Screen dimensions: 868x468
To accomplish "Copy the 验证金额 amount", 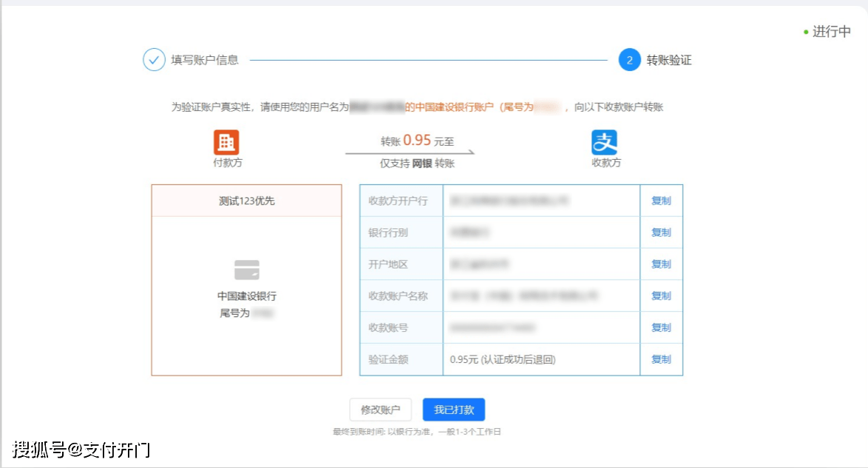I will tap(661, 359).
